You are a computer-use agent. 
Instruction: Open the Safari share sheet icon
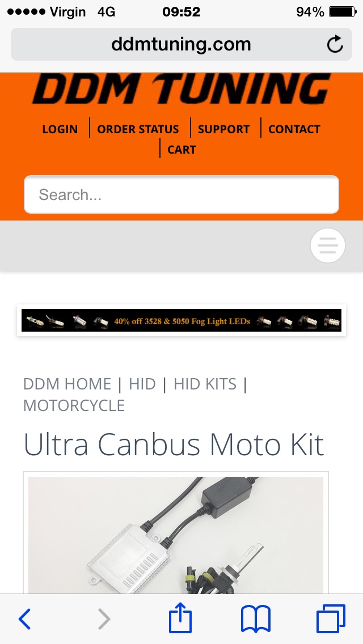(x=180, y=618)
